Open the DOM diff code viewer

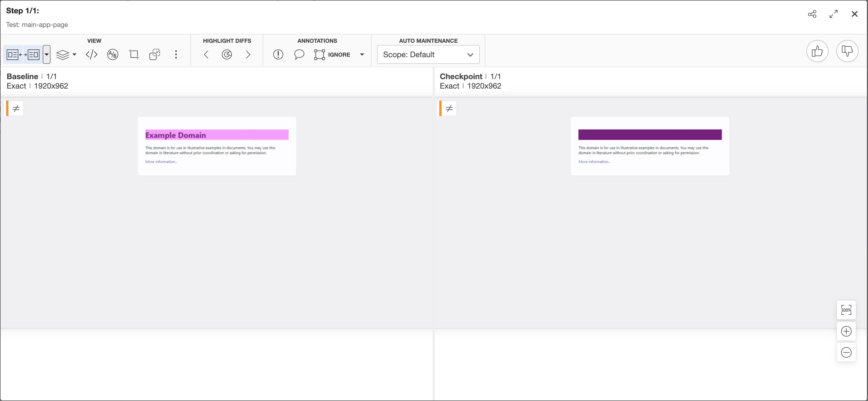click(x=91, y=55)
